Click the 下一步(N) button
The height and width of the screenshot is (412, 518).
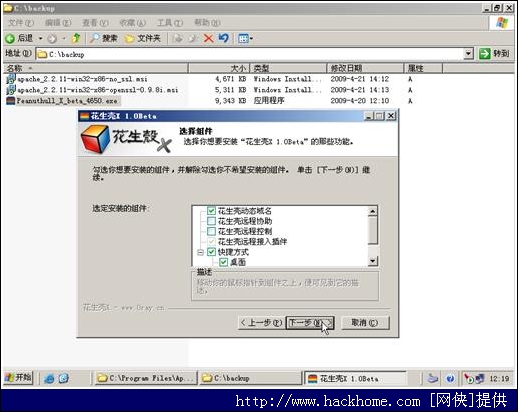pyautogui.click(x=310, y=323)
